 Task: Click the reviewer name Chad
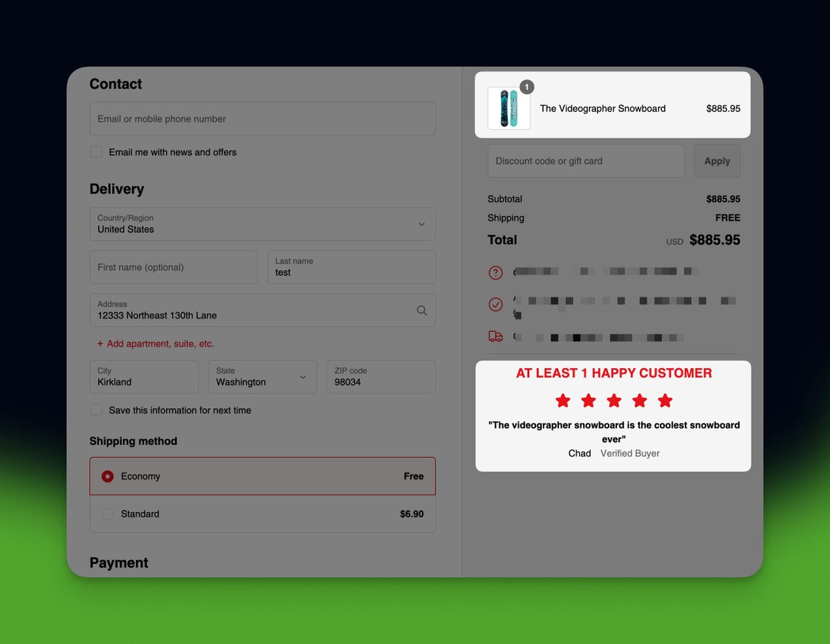(x=580, y=454)
